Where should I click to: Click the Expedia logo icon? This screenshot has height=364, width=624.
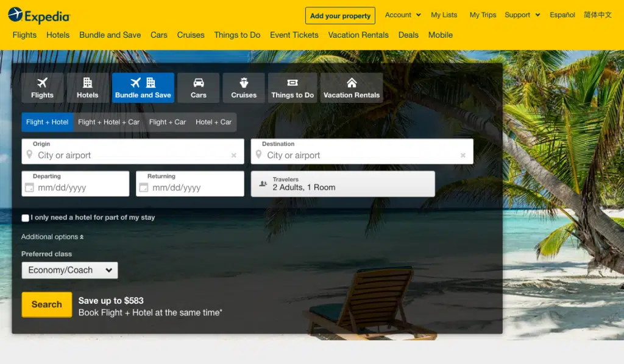tap(16, 15)
